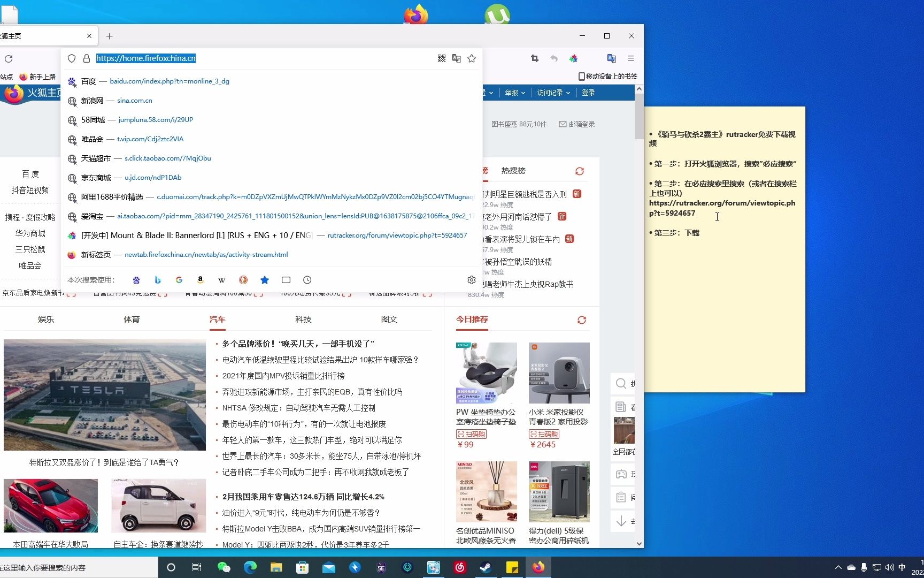Open the screenshot crop tool in toolbar
The width and height of the screenshot is (924, 578).
point(535,58)
